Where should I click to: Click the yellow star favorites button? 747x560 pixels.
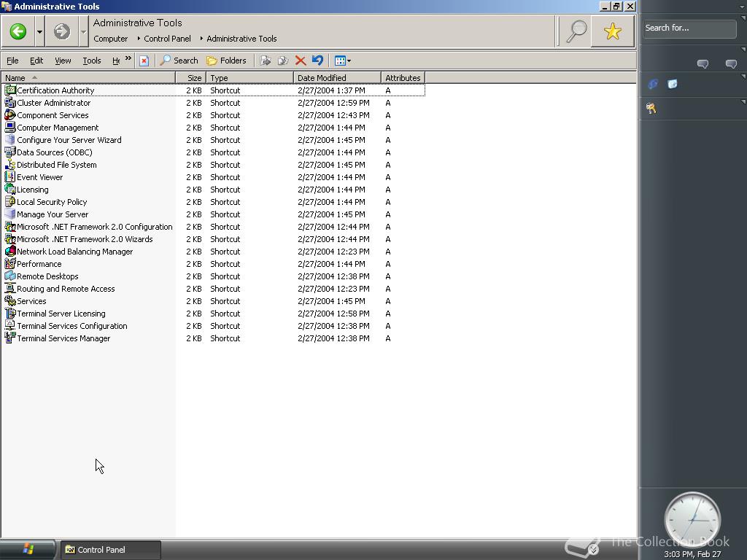612,31
